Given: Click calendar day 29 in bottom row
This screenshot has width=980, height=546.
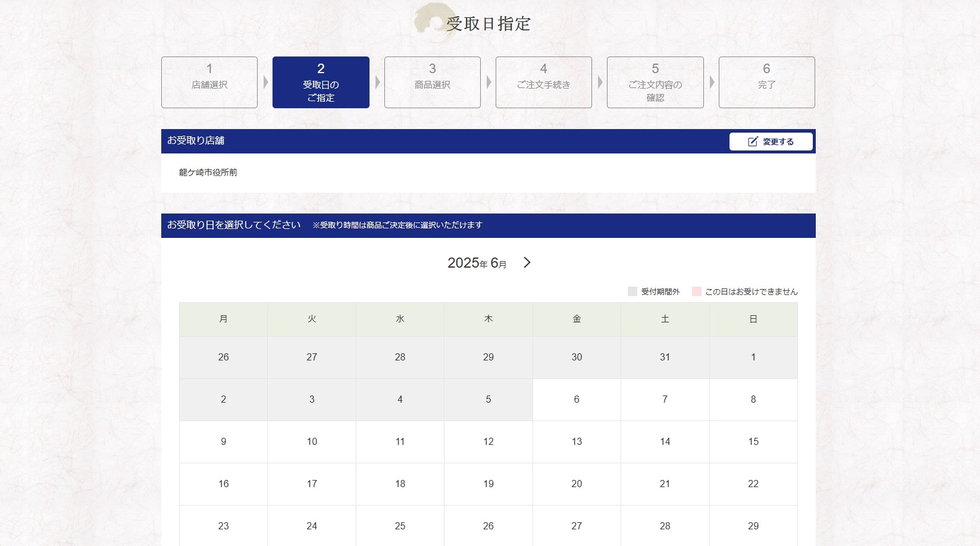Looking at the screenshot, I should [753, 526].
